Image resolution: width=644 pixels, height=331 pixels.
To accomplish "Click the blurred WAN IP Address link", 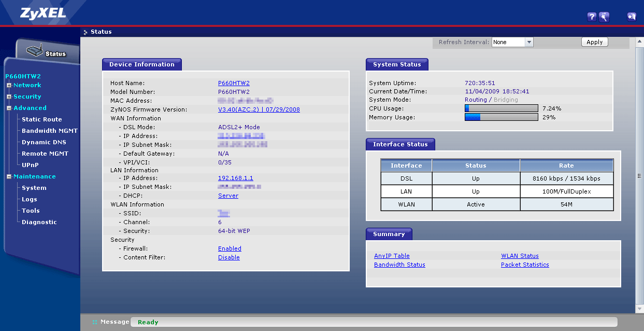I will [242, 136].
